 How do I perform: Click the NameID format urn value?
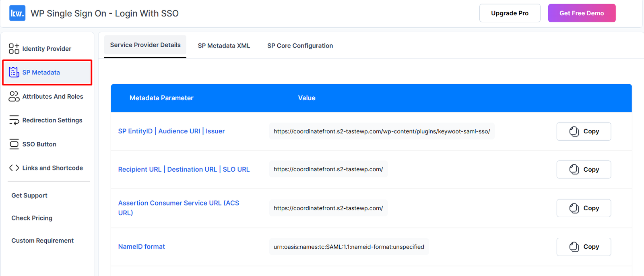tap(349, 247)
